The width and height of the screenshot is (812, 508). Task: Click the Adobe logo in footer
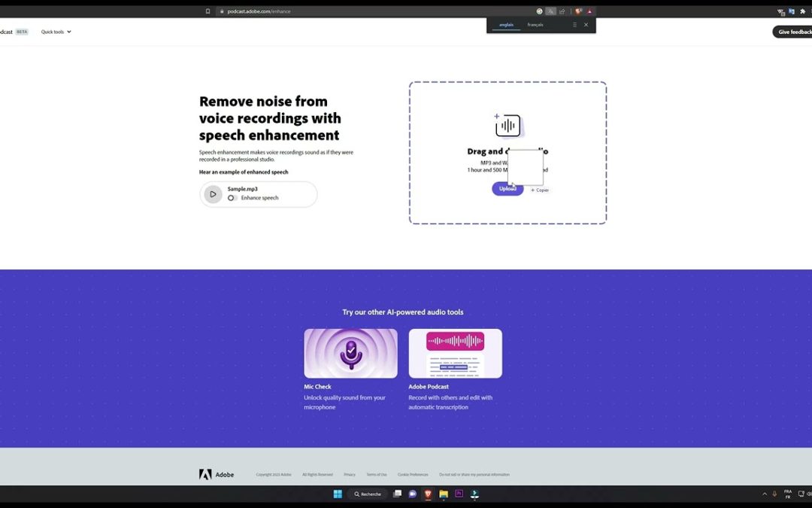click(x=217, y=474)
